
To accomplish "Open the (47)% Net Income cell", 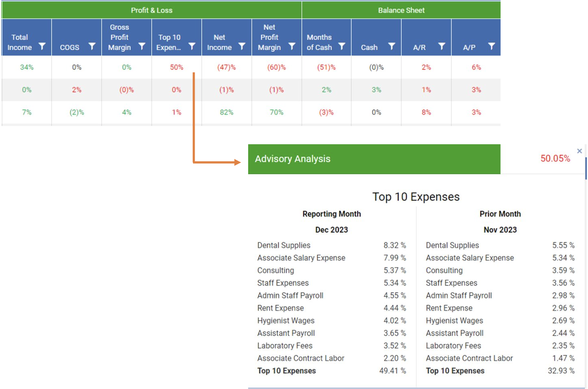I will click(226, 67).
